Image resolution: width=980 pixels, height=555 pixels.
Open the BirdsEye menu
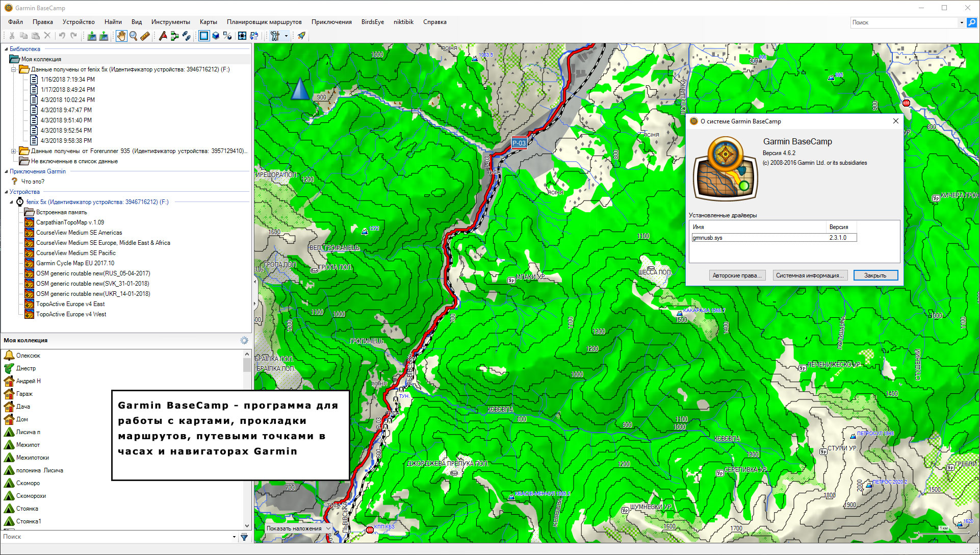(372, 22)
